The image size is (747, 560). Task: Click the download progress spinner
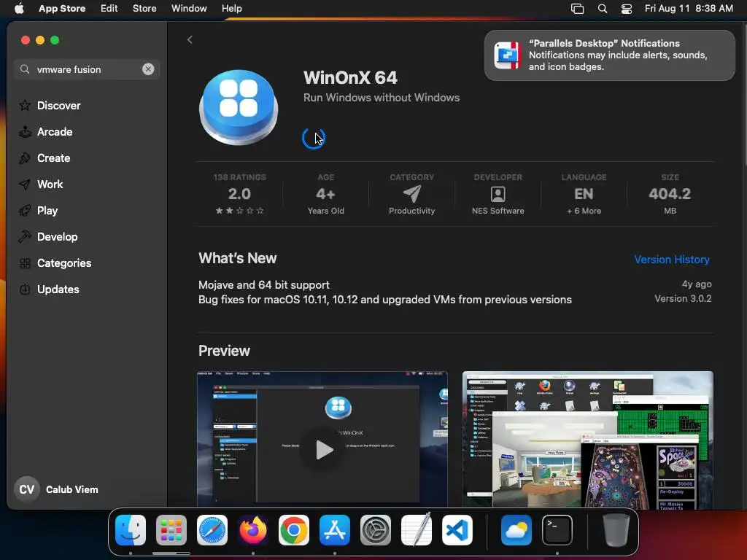pos(314,138)
